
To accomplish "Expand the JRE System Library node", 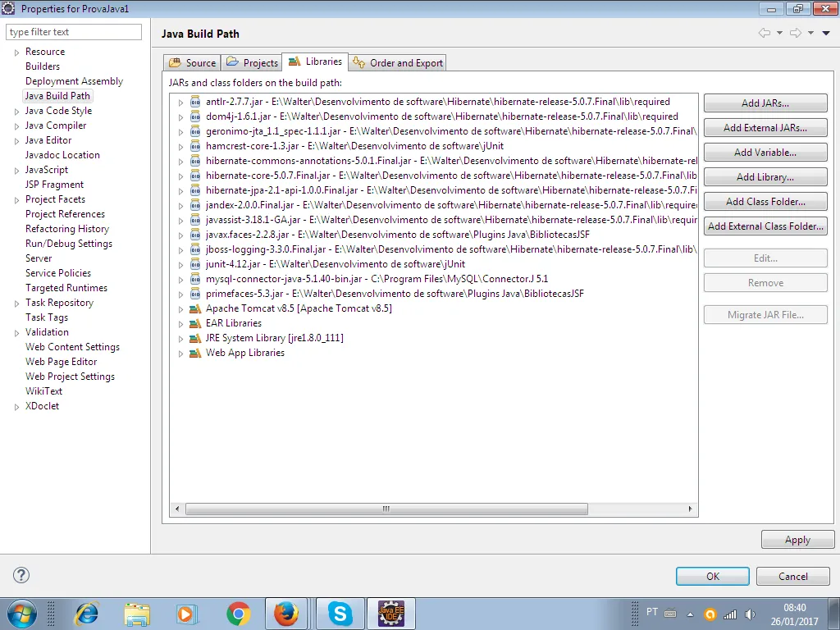I will (x=180, y=339).
